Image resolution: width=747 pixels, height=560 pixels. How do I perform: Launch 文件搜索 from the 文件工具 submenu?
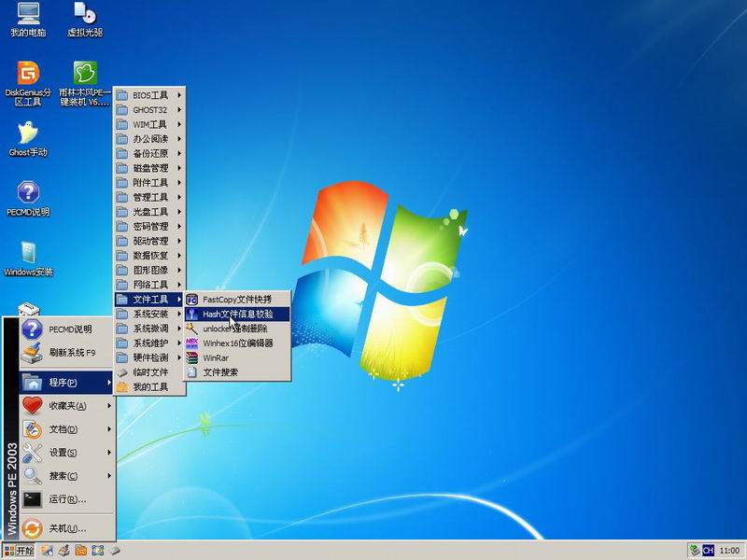[237, 371]
